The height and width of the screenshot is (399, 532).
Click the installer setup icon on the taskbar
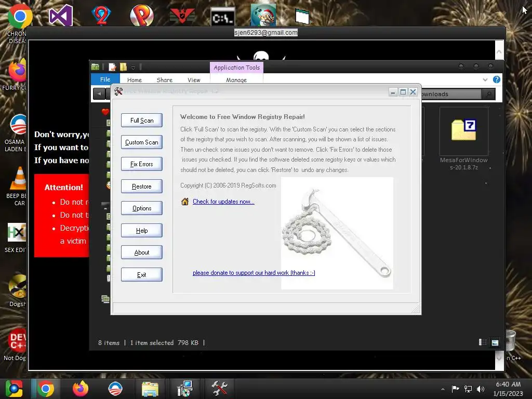click(x=185, y=389)
